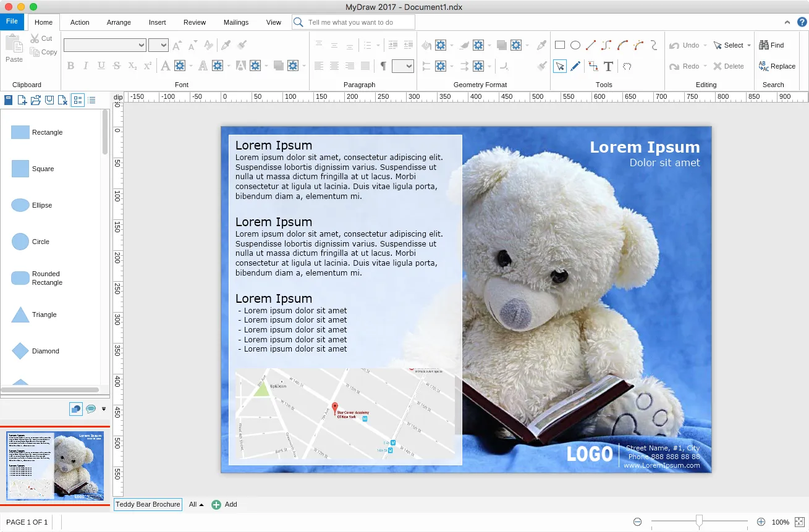Screen dimensions: 809x532
Task: Open the Arrange menu in the ribbon
Action: (119, 22)
